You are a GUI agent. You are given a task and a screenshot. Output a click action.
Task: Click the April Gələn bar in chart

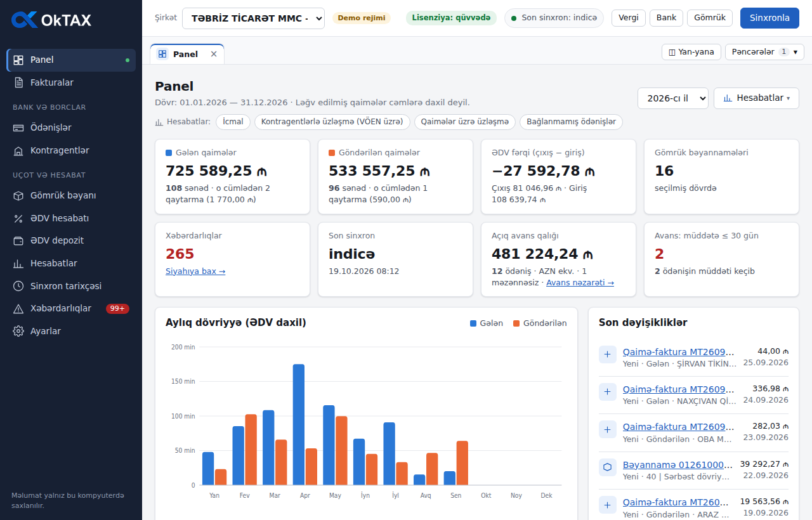299,425
